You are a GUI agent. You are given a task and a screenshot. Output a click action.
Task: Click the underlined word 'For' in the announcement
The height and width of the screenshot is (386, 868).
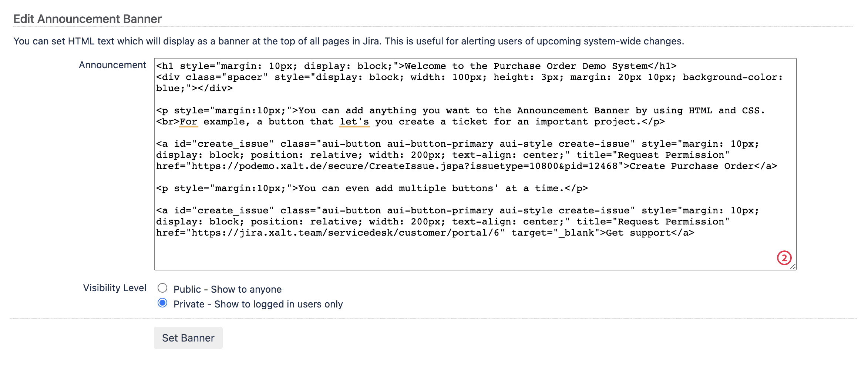pyautogui.click(x=189, y=122)
